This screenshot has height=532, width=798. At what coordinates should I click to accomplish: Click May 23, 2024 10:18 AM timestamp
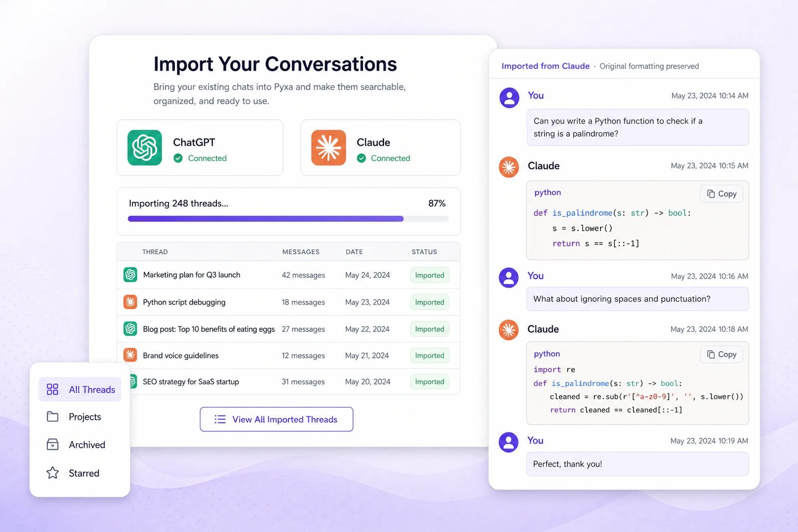pos(709,329)
